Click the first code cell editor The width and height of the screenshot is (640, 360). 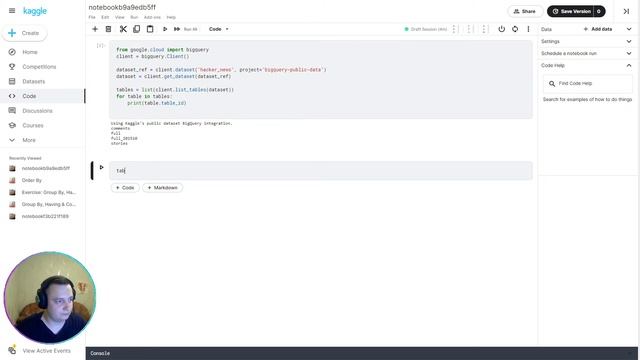click(320, 79)
